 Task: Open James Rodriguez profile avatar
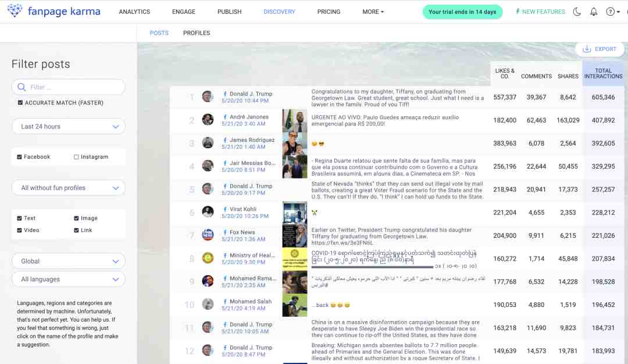click(x=208, y=142)
